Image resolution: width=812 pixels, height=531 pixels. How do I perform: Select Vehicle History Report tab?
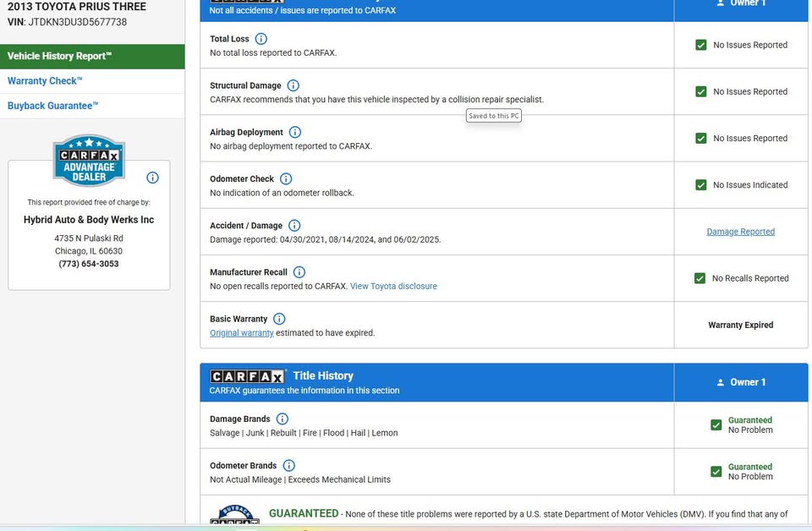92,57
